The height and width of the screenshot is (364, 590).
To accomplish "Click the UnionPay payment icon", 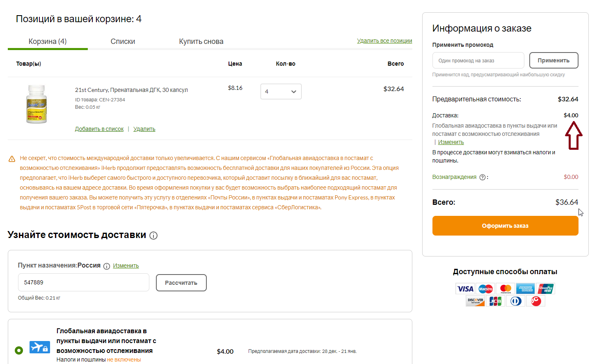I will [546, 289].
